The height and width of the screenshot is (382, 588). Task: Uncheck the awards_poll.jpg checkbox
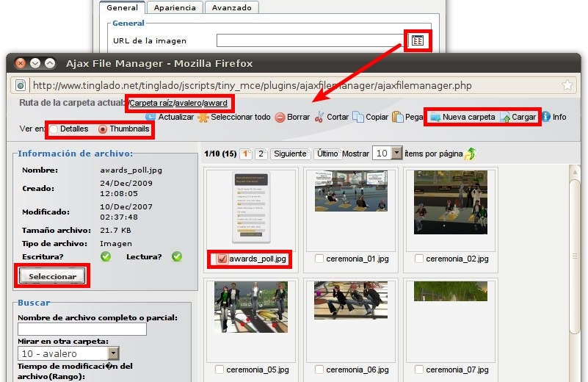222,259
